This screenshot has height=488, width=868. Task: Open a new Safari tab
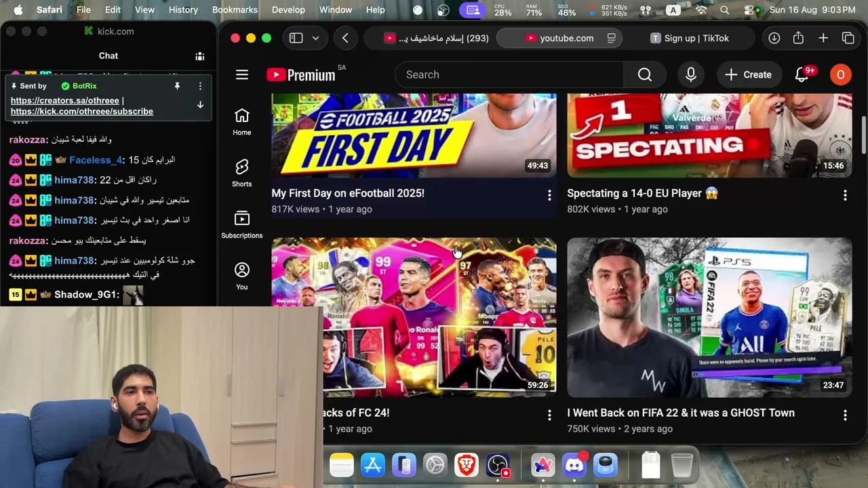[x=823, y=38]
